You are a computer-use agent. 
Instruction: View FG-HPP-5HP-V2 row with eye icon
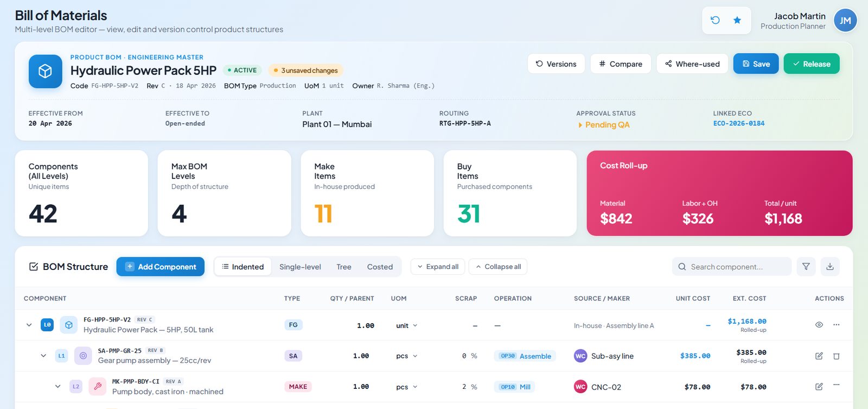pyautogui.click(x=819, y=325)
